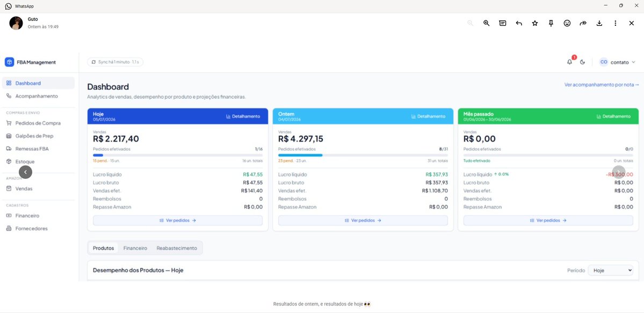
Task: Switch to the Financeiro tab
Action: (x=135, y=248)
